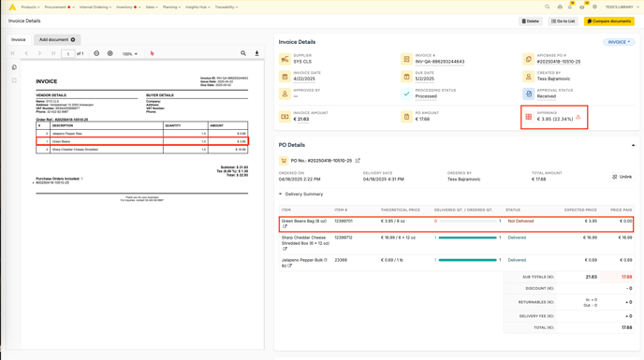
Task: Click the processing status checkmark icon
Action: click(x=406, y=94)
